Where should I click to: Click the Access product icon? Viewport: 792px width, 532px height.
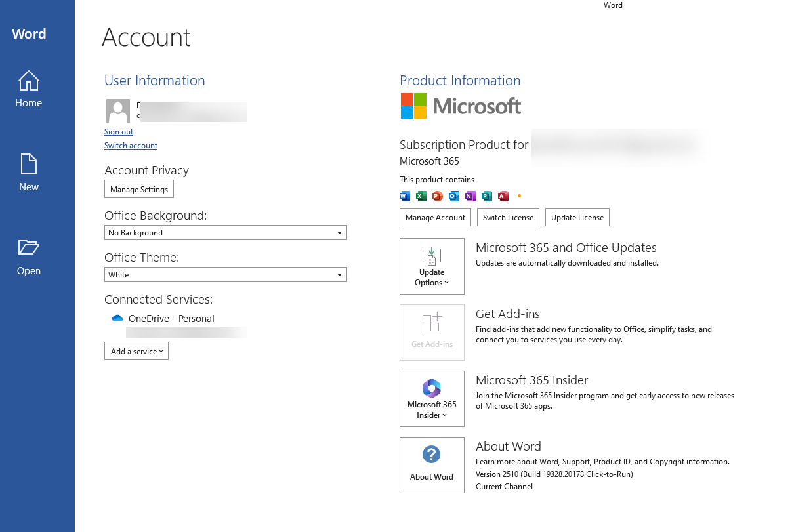503,195
